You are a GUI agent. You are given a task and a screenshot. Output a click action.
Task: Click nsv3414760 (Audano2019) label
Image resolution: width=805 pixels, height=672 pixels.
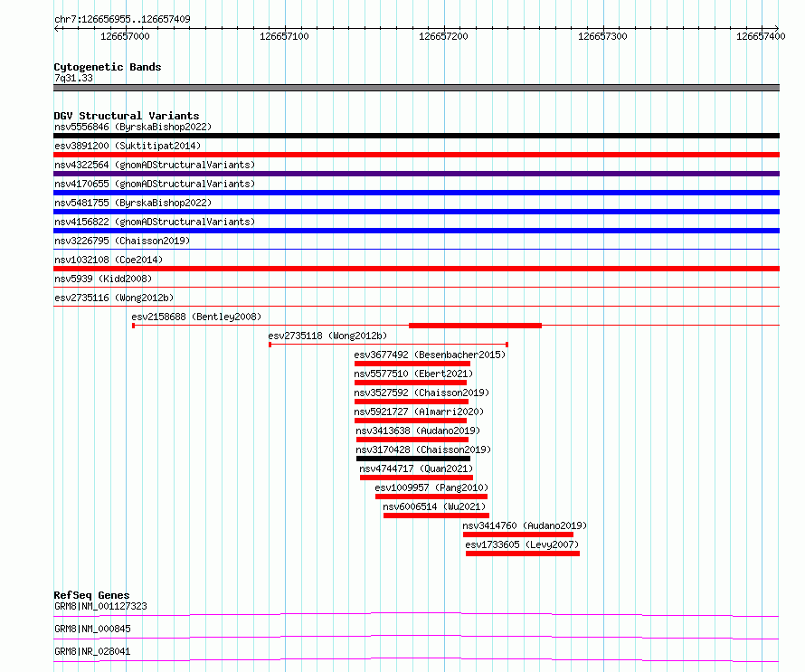click(525, 525)
